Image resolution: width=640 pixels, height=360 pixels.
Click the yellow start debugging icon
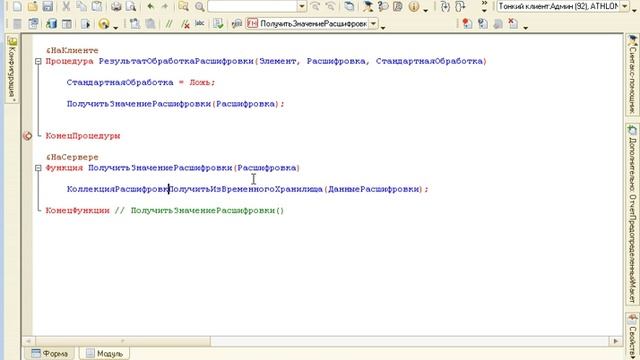[x=104, y=24]
